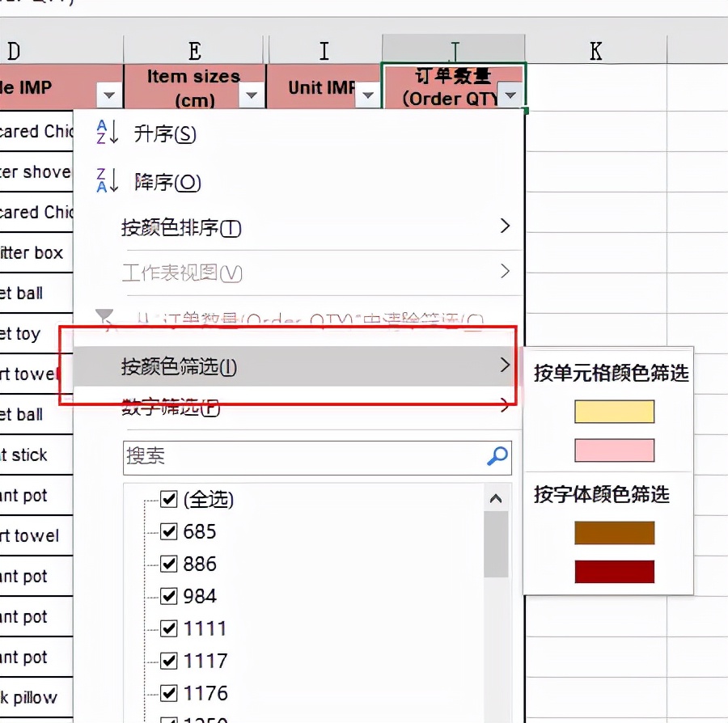Open the filter arrow on Unit IMP column
Image resolution: width=728 pixels, height=723 pixels.
pos(370,95)
